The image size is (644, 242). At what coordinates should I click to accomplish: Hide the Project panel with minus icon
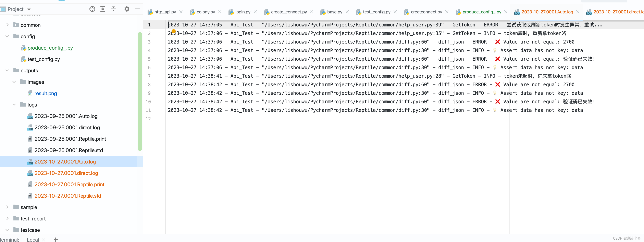pos(137,9)
